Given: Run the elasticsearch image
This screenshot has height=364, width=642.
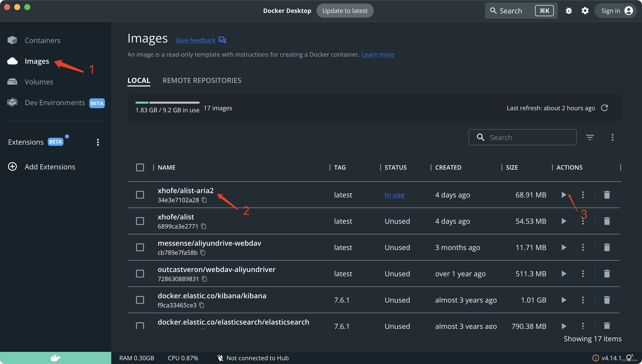Looking at the screenshot, I should (564, 326).
